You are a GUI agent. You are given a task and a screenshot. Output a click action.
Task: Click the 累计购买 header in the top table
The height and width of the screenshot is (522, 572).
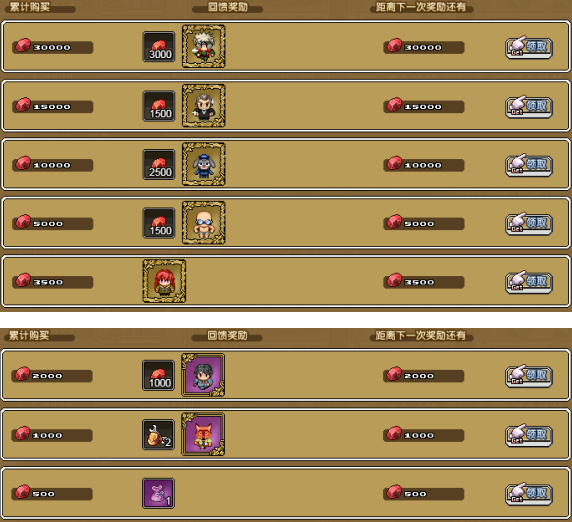[x=30, y=7]
